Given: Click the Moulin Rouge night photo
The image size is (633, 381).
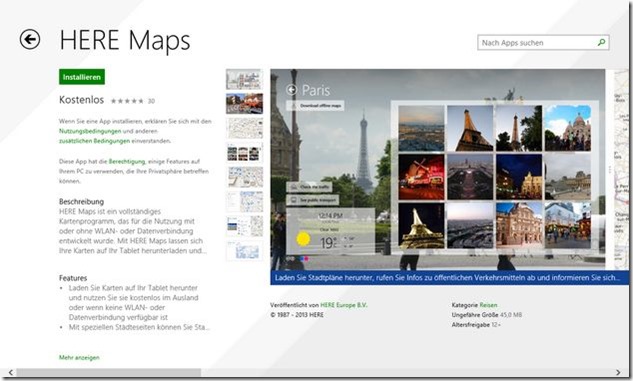Looking at the screenshot, I should click(x=421, y=177).
